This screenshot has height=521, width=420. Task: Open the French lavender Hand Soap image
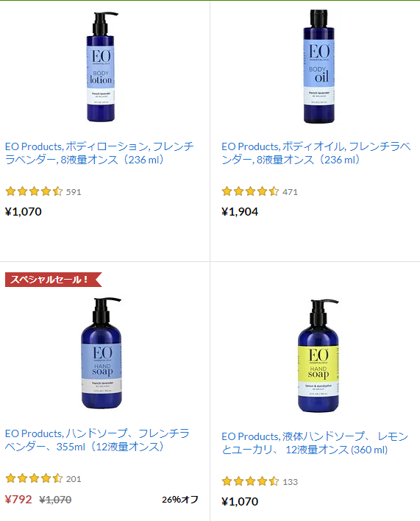pyautogui.click(x=102, y=353)
